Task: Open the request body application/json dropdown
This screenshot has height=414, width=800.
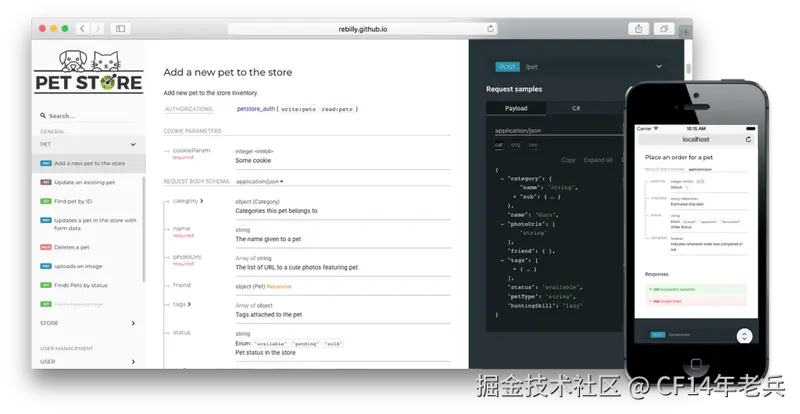Action: (260, 181)
